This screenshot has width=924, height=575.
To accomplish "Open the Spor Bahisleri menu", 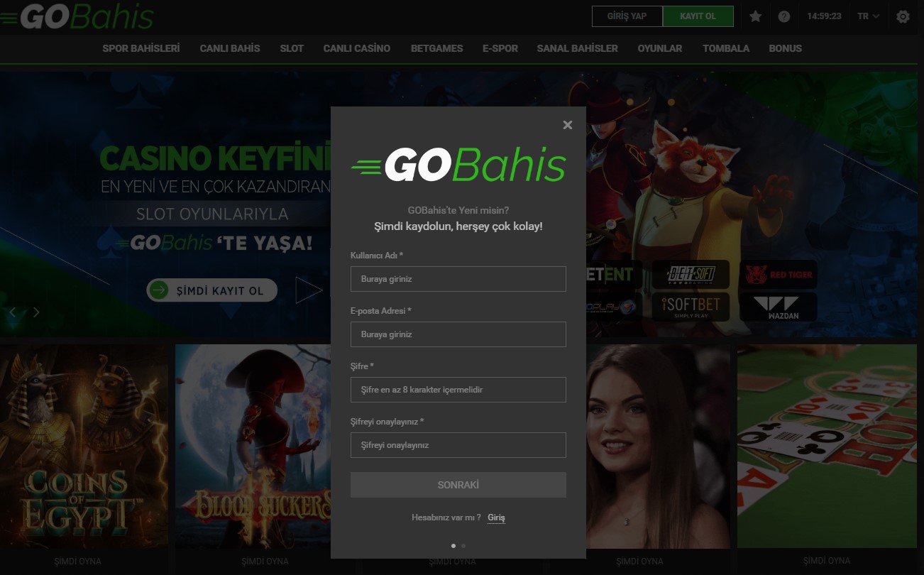I will (141, 48).
